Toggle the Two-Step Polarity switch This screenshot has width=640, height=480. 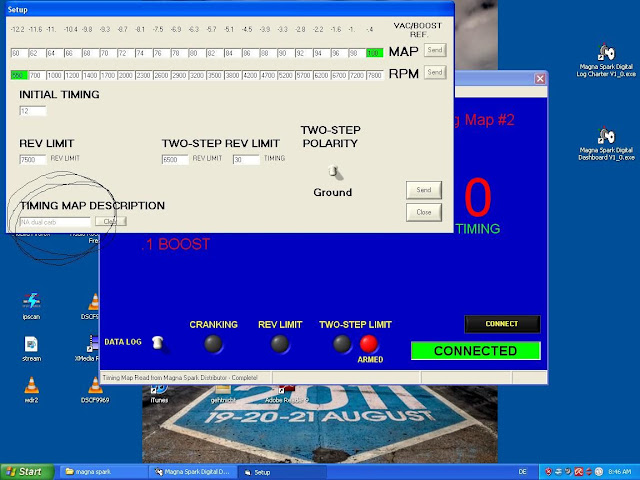click(334, 172)
